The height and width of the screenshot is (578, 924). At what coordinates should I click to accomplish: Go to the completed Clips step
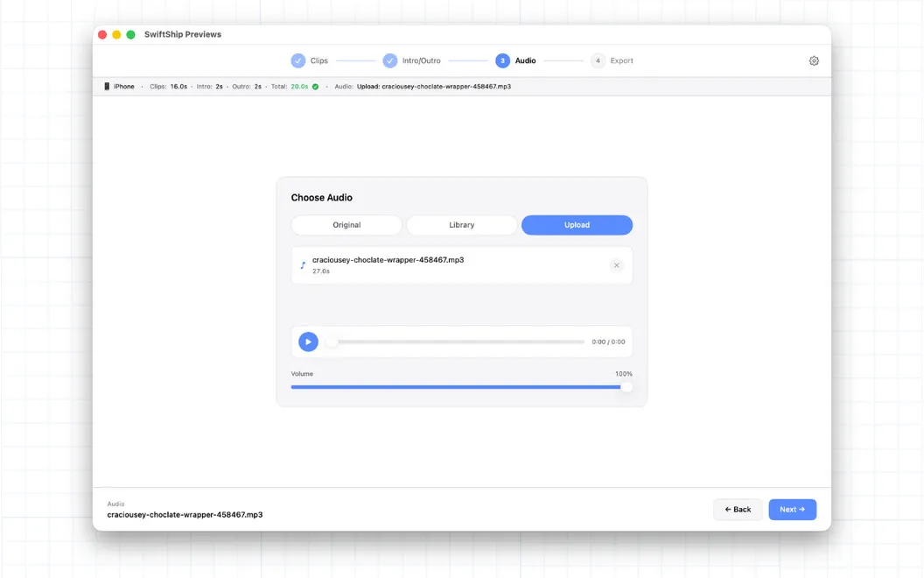[310, 60]
